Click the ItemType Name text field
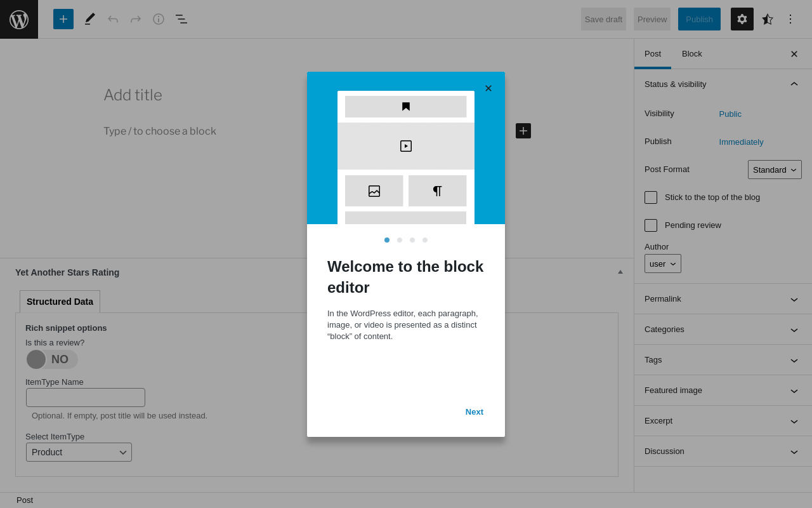Screen dimensions: 812x508 pos(86,398)
